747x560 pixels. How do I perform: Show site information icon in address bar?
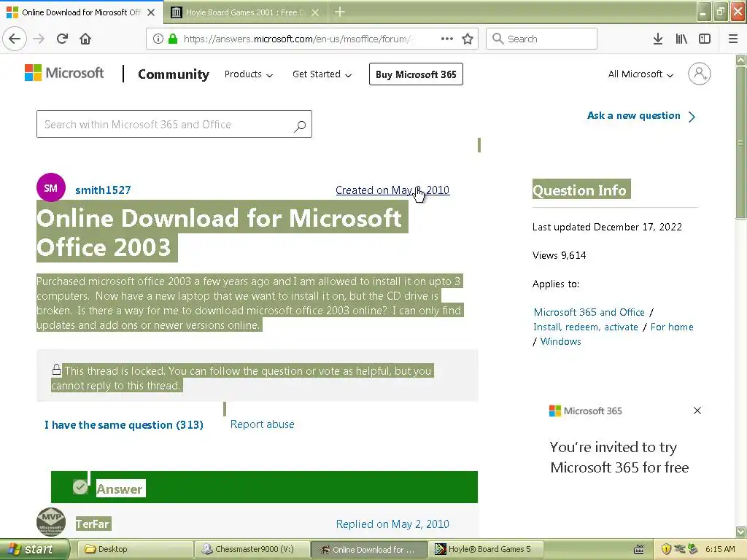click(x=158, y=39)
